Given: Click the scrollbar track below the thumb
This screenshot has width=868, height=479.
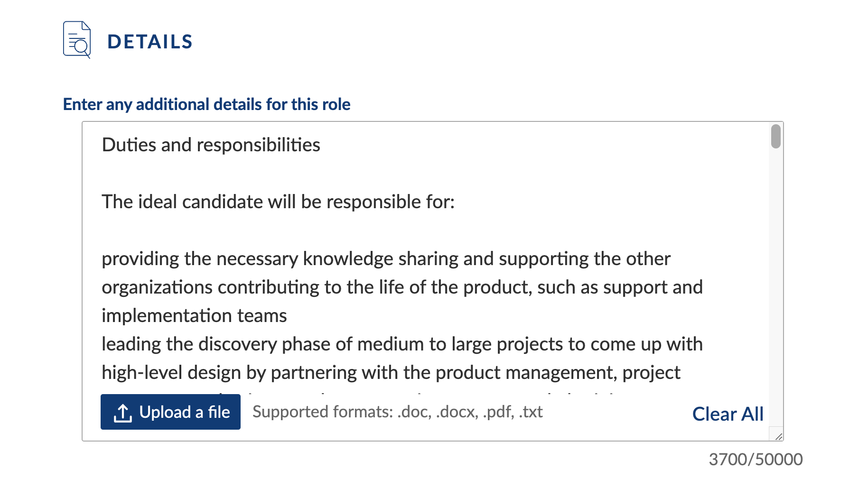Looking at the screenshot, I should (775, 285).
